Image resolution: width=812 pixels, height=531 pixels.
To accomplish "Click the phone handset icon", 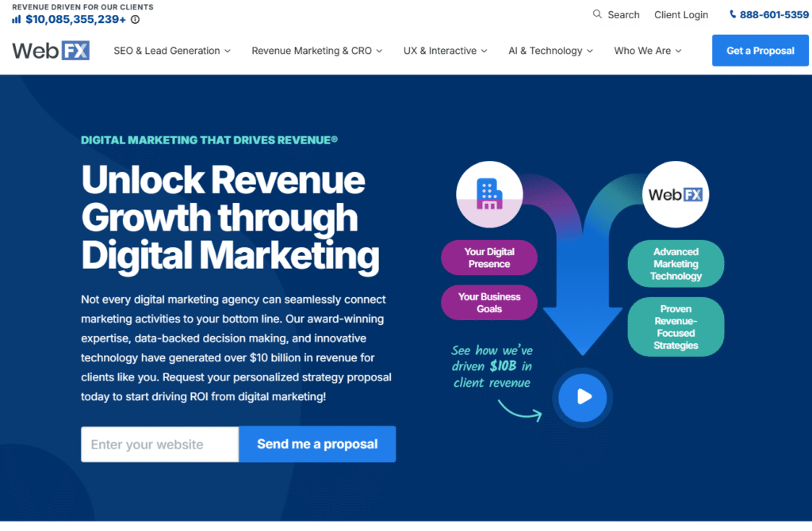I will click(732, 14).
